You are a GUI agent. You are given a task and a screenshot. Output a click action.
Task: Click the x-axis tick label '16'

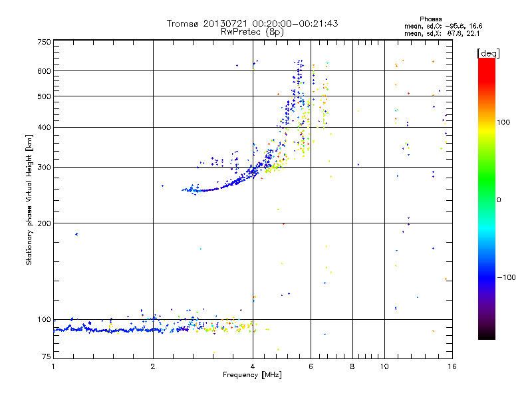point(452,366)
